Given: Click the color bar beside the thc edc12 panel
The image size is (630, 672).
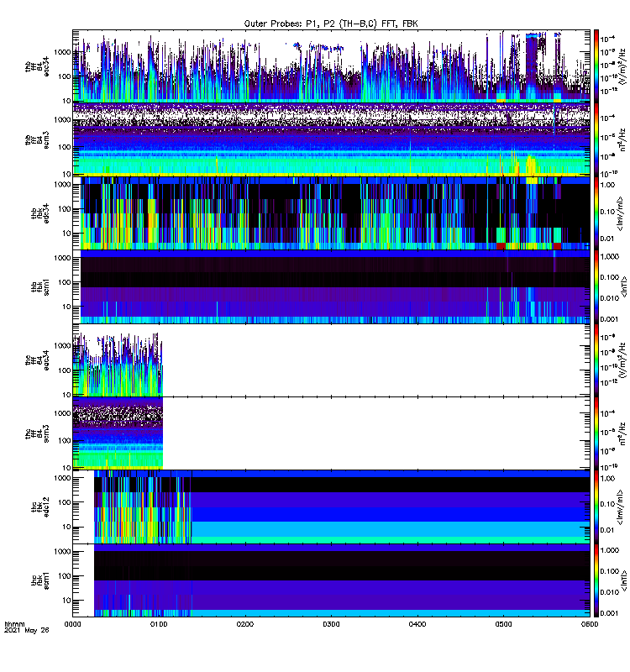Looking at the screenshot, I should point(596,507).
